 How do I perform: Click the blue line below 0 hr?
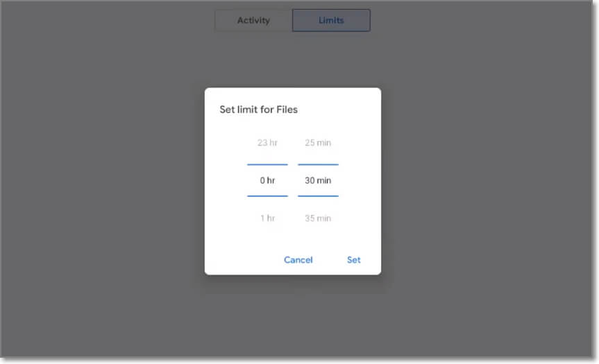267,196
